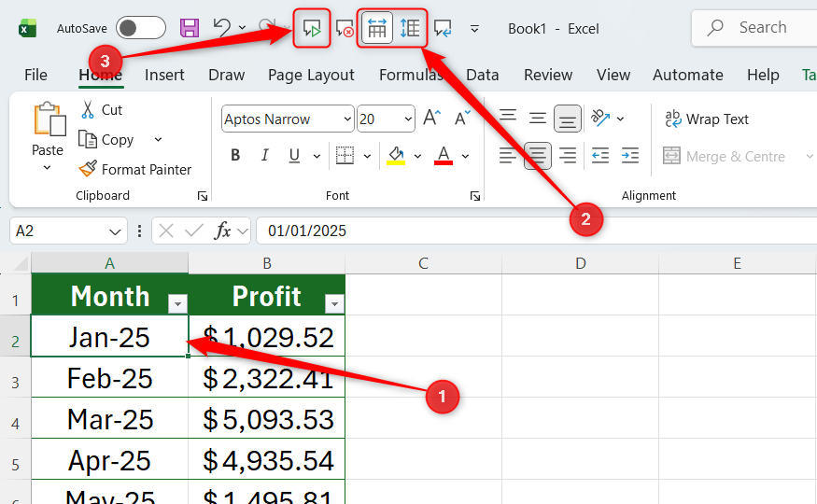Select the cell containing Feb-25
817x504 pixels.
click(x=110, y=377)
